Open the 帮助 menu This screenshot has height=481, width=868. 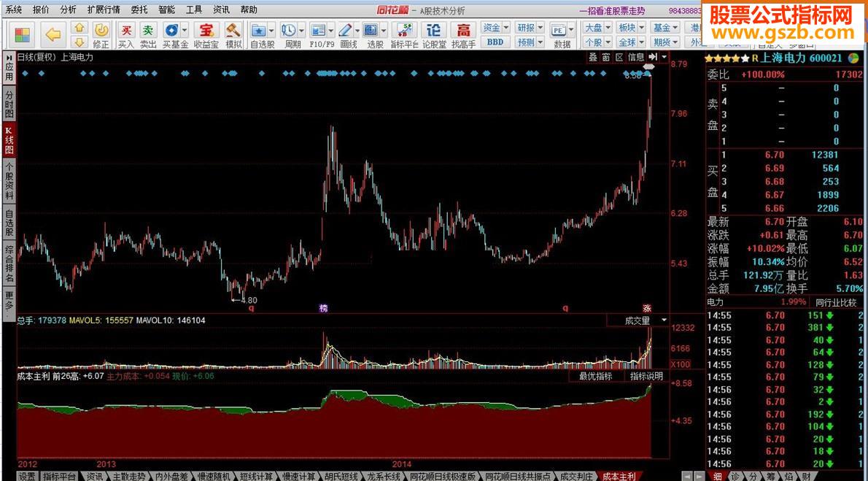249,9
